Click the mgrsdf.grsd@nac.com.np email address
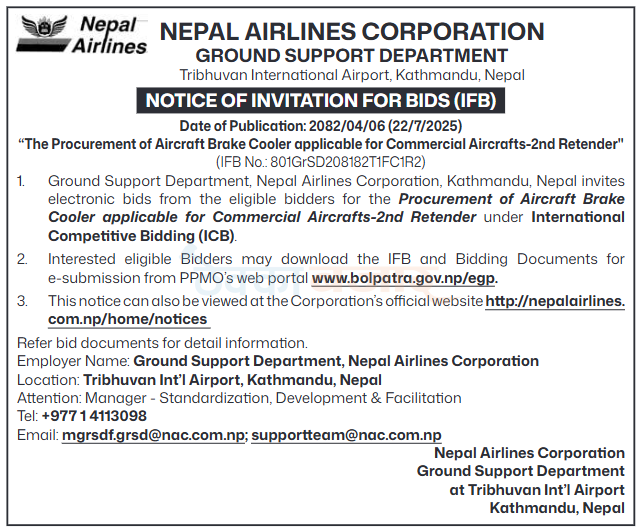The image size is (640, 530). pos(153,434)
